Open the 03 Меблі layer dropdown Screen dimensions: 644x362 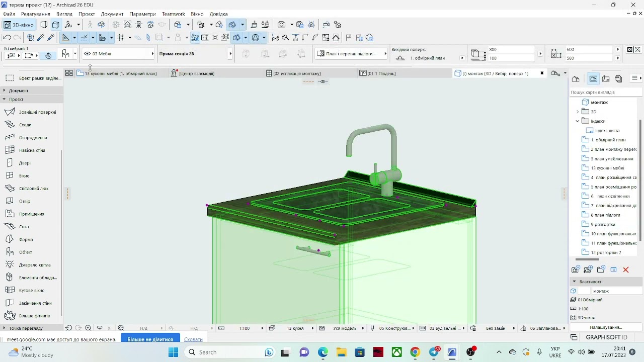tap(119, 54)
